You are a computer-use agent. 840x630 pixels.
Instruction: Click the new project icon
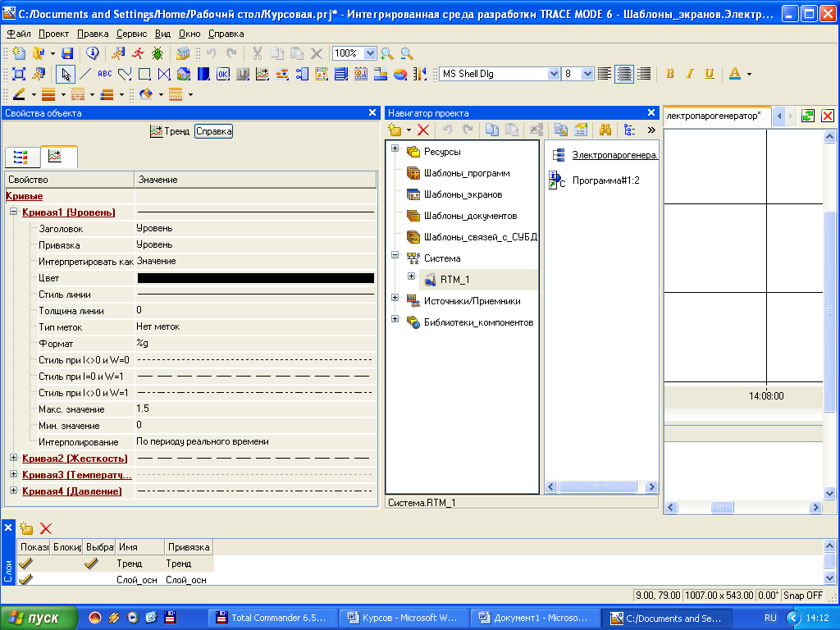(19, 53)
